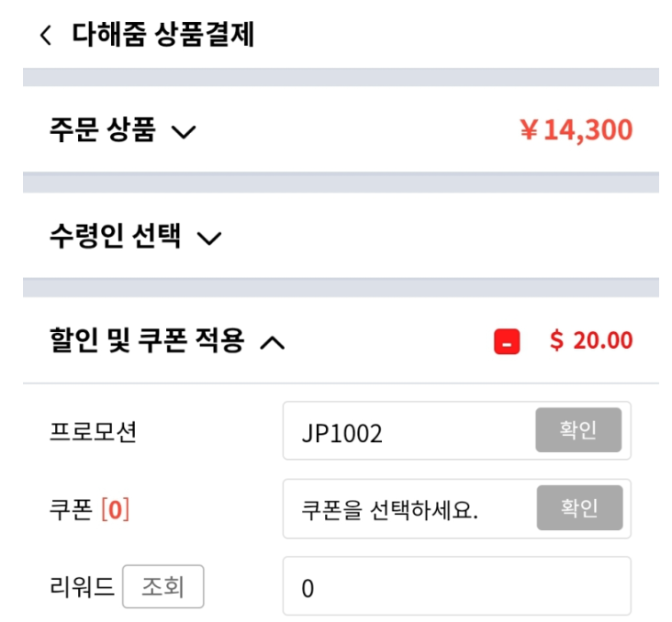Click the 리워드 amount input field
672x622 pixels.
pyautogui.click(x=456, y=587)
